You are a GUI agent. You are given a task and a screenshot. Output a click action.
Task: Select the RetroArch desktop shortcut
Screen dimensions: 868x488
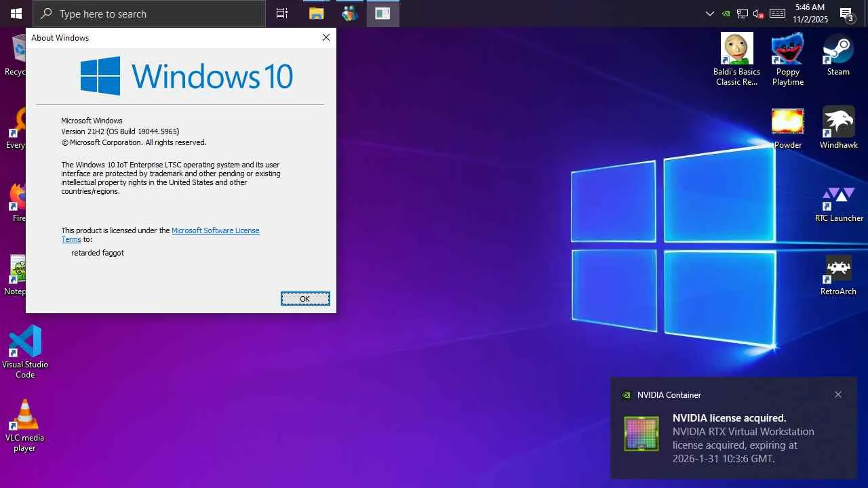[839, 274]
